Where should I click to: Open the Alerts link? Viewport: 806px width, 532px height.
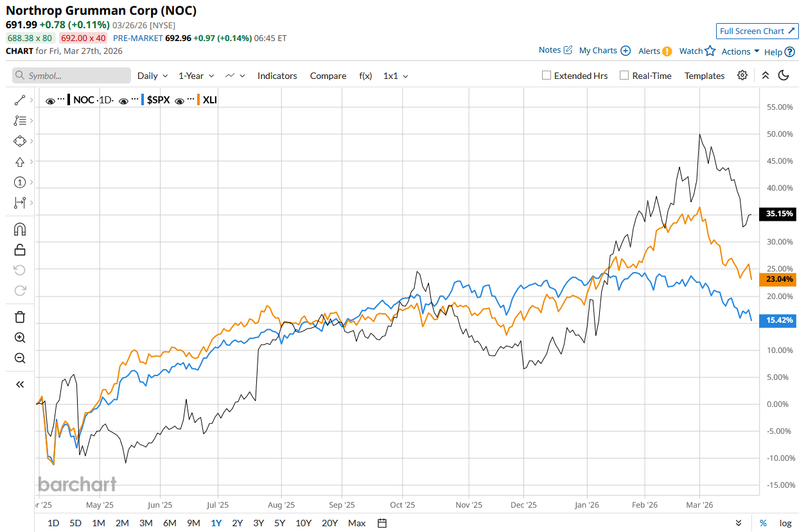pyautogui.click(x=649, y=51)
